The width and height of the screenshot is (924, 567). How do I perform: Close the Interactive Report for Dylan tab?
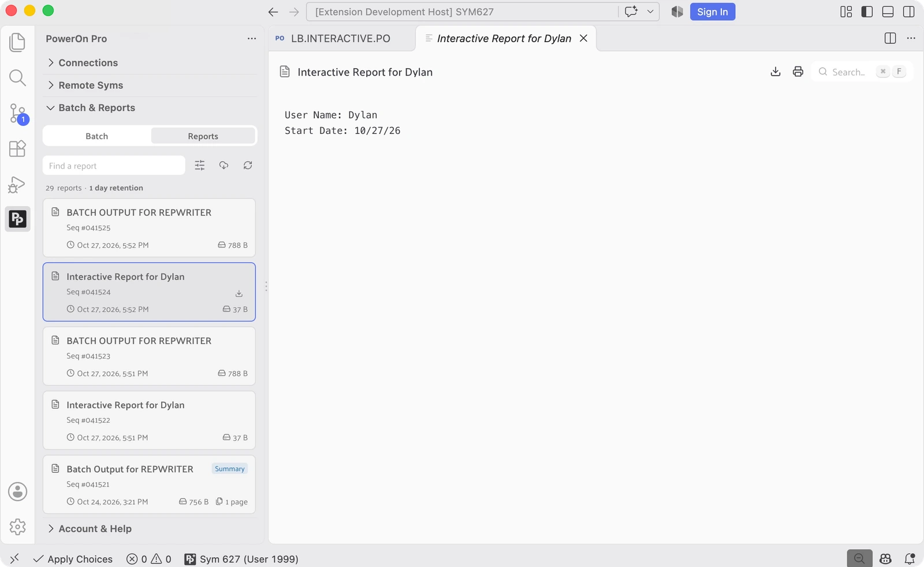tap(584, 38)
